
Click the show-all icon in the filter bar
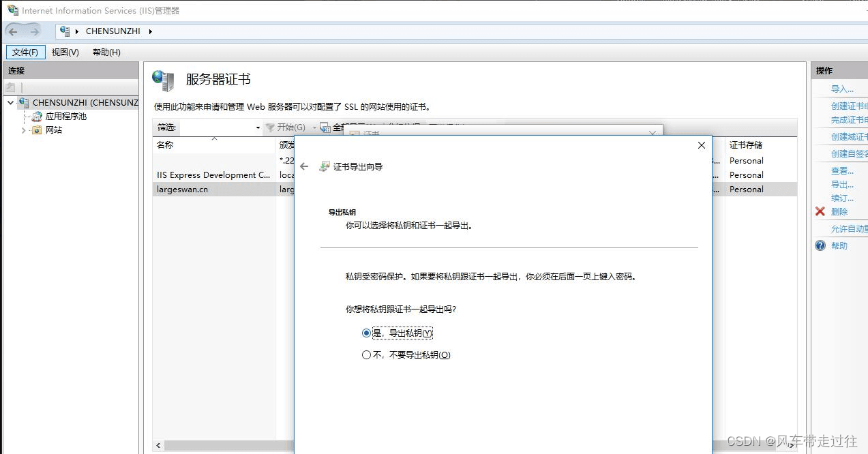pos(325,127)
